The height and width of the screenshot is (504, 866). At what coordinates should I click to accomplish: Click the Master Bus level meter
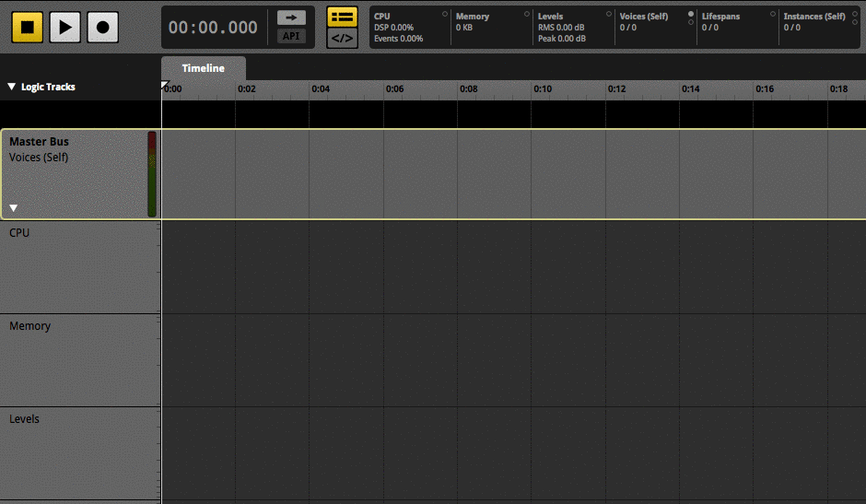coord(152,174)
